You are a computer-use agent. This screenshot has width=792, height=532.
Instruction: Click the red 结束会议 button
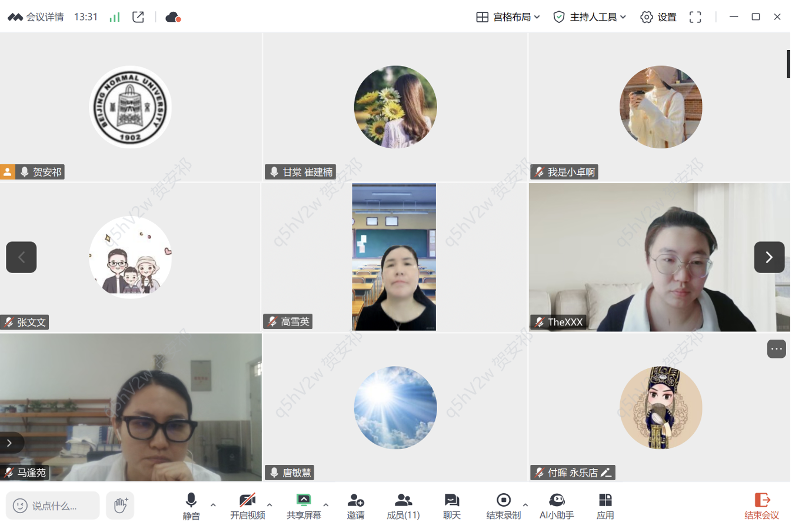tap(761, 506)
